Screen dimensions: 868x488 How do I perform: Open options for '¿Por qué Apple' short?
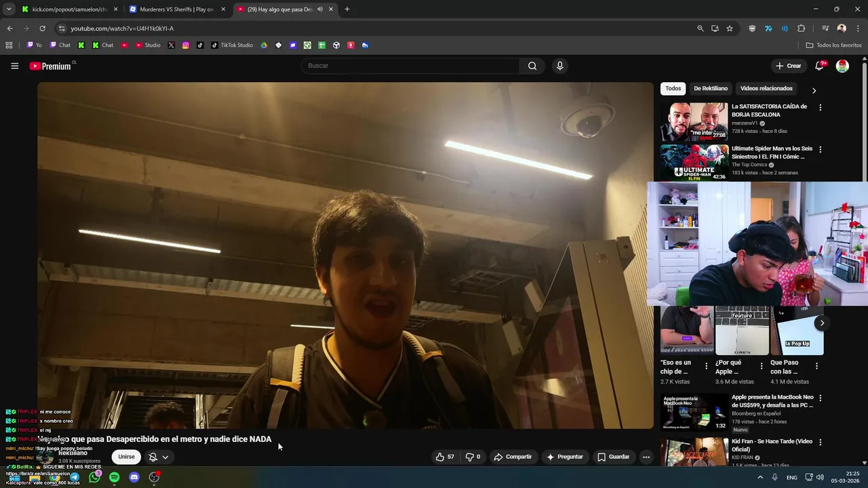[x=762, y=366]
